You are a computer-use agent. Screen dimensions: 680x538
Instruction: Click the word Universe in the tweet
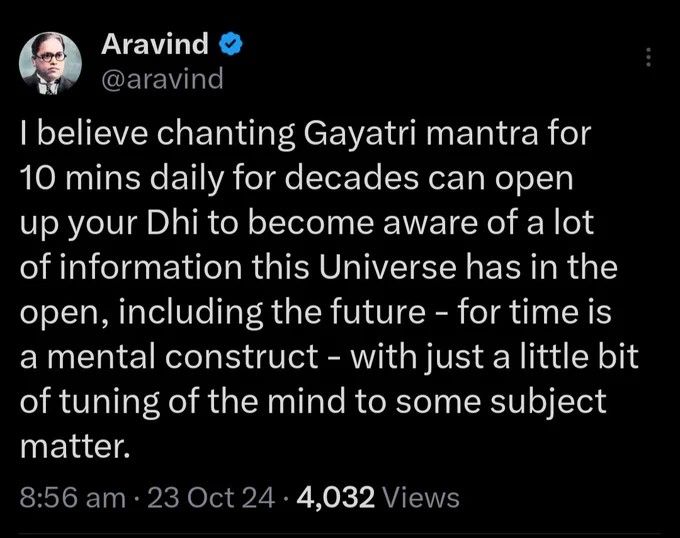click(x=388, y=267)
